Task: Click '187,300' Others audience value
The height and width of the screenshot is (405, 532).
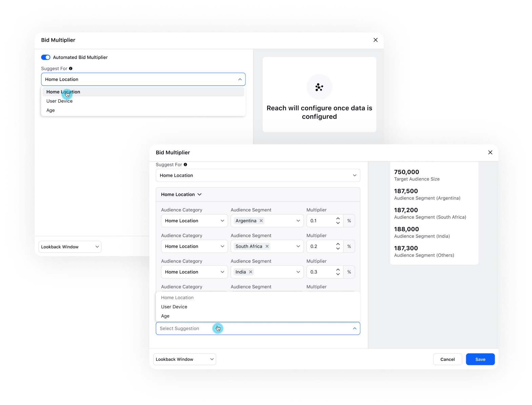Action: [x=406, y=248]
